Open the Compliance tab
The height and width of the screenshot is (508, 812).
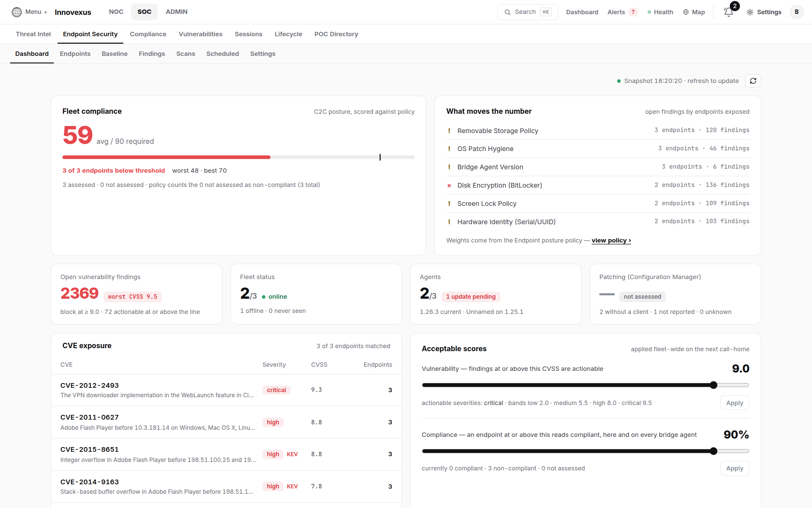pos(148,34)
